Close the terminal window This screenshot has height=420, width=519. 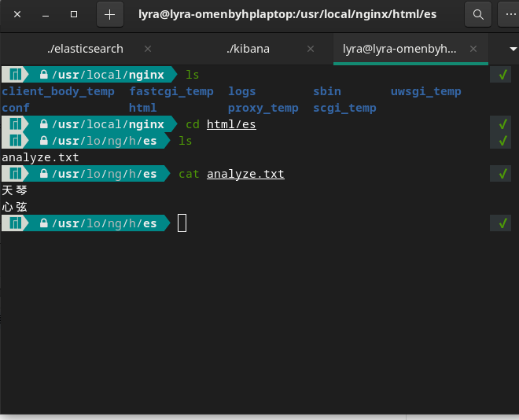pos(17,14)
